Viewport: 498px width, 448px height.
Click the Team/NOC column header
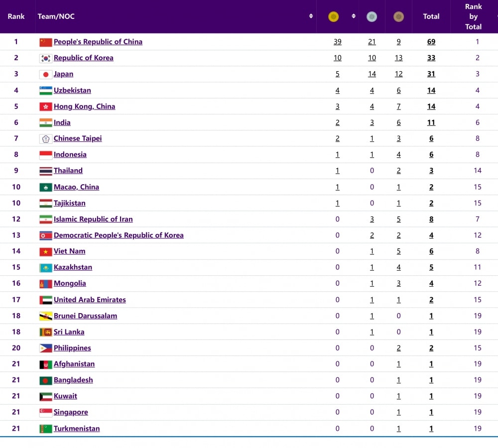click(x=56, y=16)
